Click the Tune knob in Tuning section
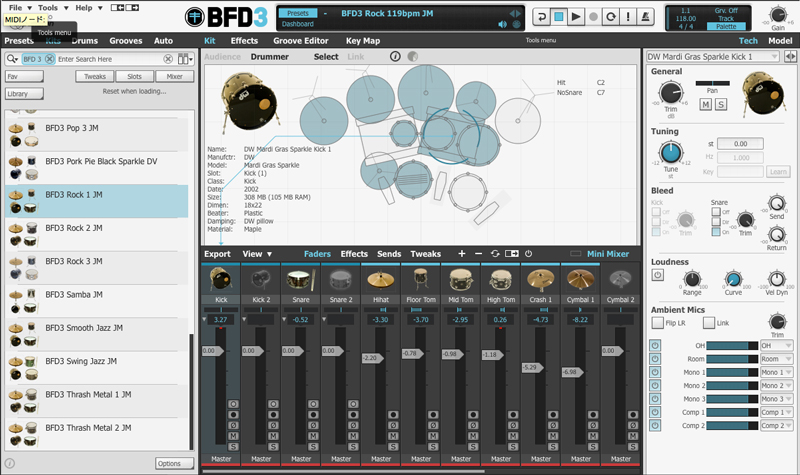This screenshot has height=475, width=800. (671, 153)
